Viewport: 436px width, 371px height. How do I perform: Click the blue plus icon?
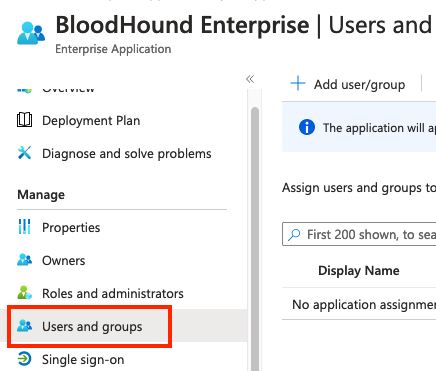298,83
